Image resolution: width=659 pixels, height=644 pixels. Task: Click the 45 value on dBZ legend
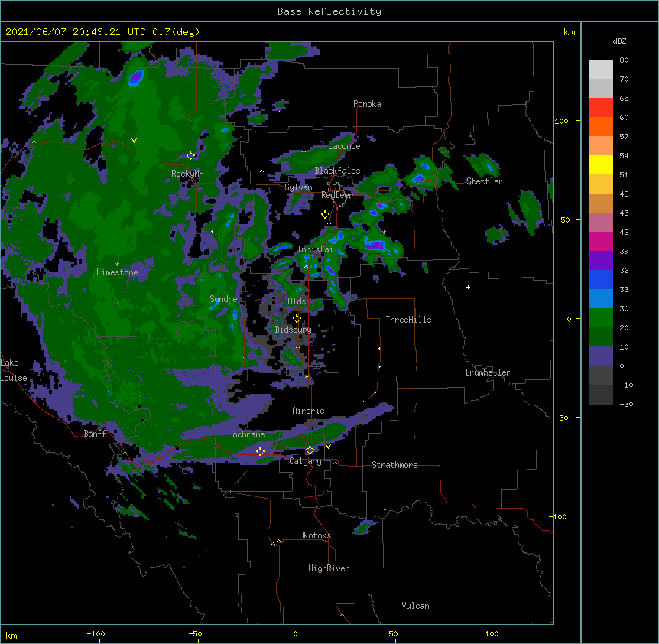tap(624, 213)
